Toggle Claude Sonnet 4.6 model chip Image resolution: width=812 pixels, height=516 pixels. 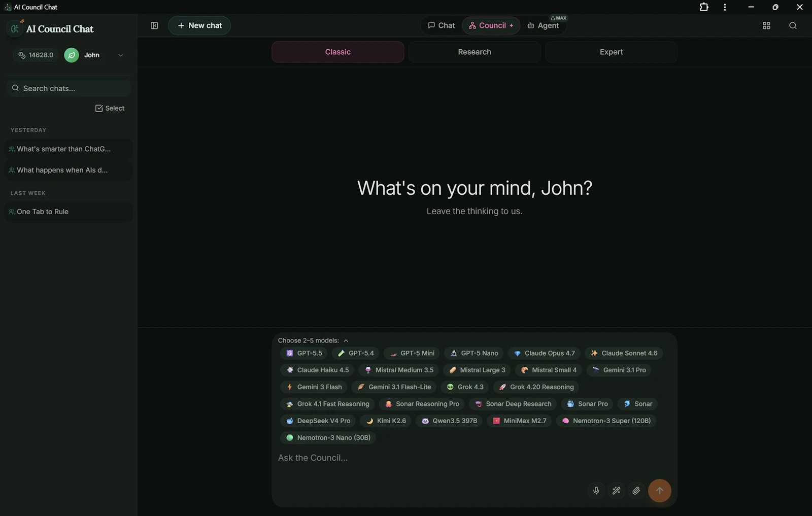(624, 353)
